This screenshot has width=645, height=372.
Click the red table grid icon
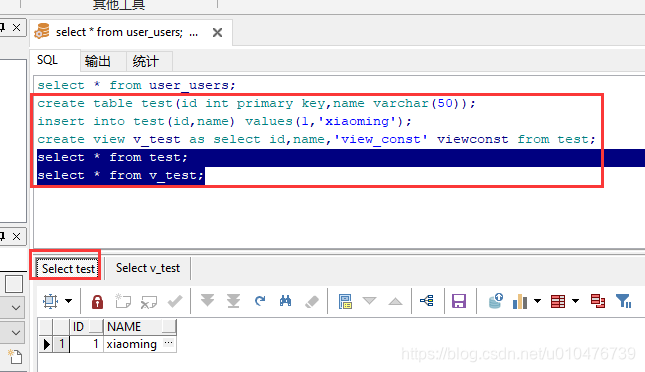(558, 302)
